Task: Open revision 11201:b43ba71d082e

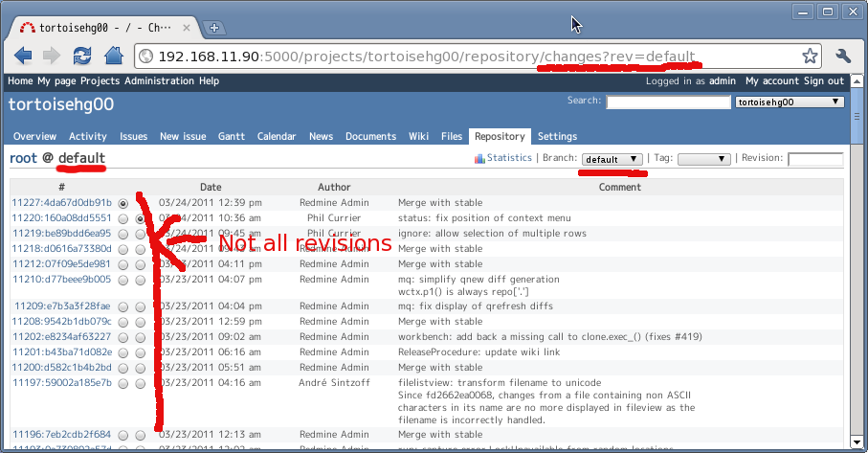Action: 62,352
